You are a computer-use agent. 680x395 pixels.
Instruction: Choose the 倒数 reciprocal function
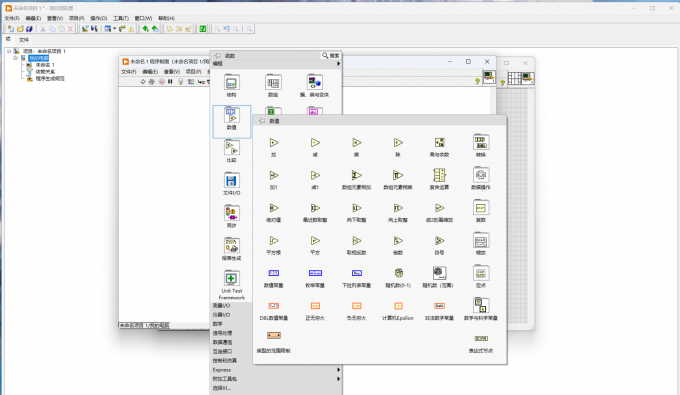point(398,241)
